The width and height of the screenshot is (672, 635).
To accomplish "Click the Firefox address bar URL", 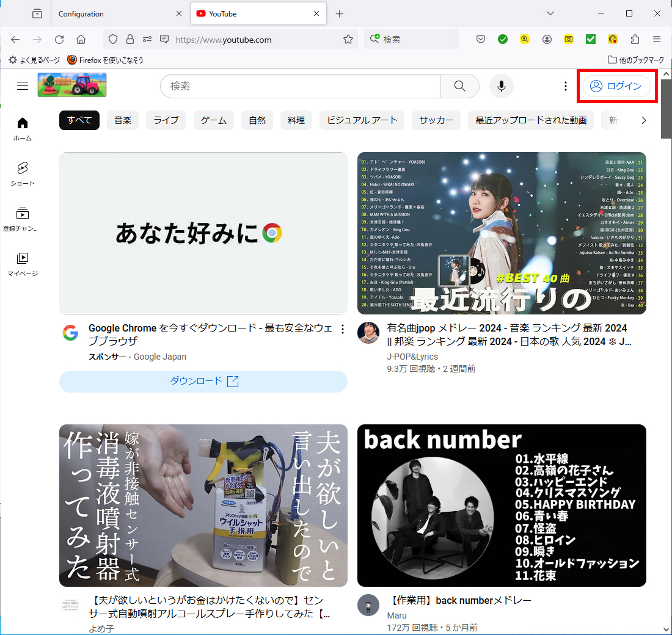I will 223,40.
